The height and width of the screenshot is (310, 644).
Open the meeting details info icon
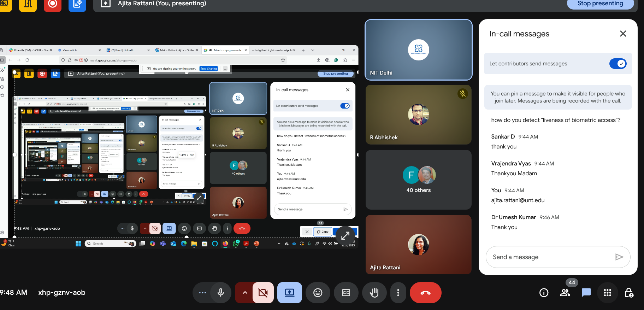[544, 293]
